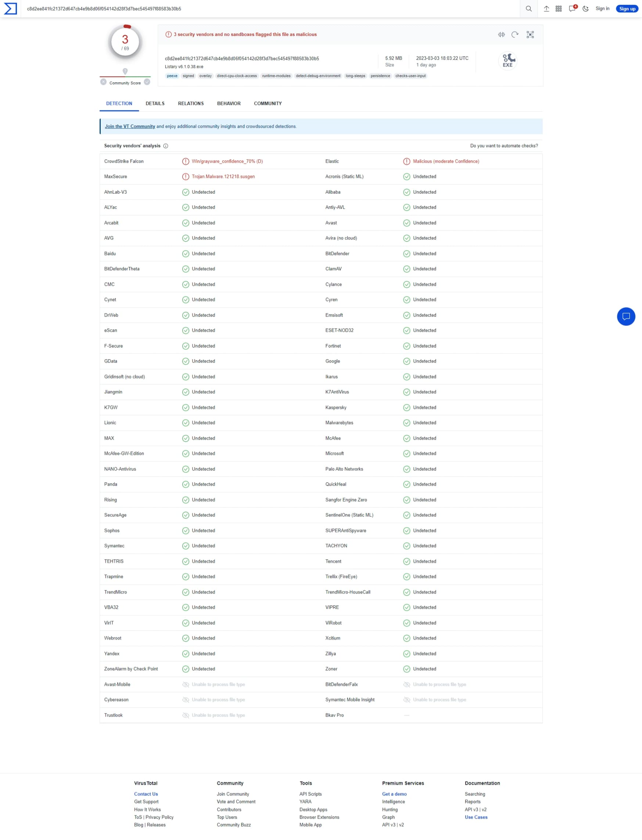The height and width of the screenshot is (840, 642).
Task: Switch to the COMMUNITY tab
Action: coord(268,104)
